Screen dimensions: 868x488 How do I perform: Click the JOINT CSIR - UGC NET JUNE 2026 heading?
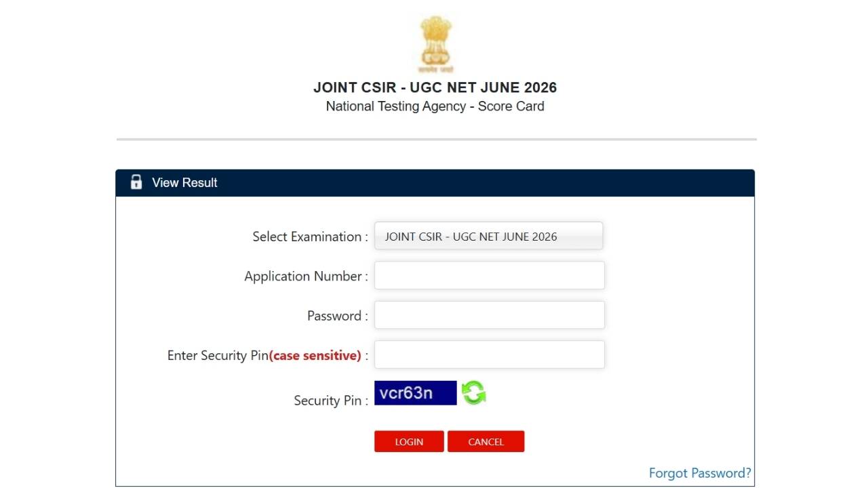click(435, 87)
